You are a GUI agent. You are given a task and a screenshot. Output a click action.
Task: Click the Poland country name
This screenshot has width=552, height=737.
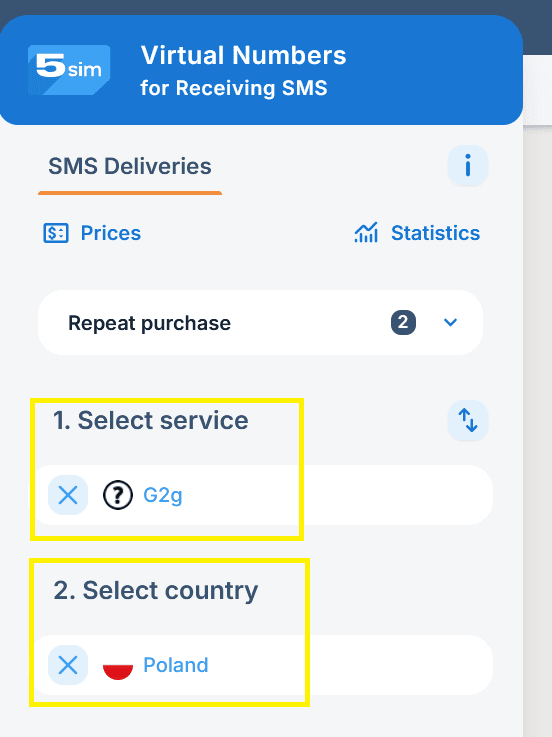click(176, 665)
